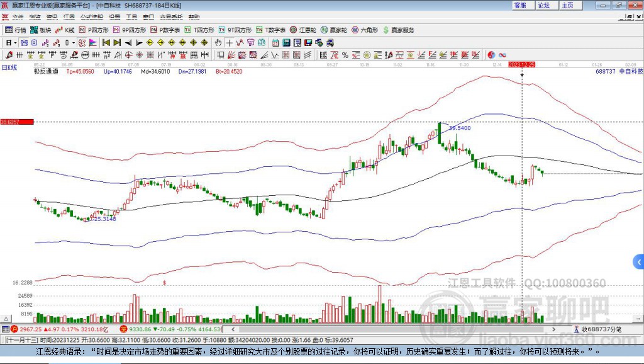
Task: Click the black left arrow icon
Action: pos(128,43)
